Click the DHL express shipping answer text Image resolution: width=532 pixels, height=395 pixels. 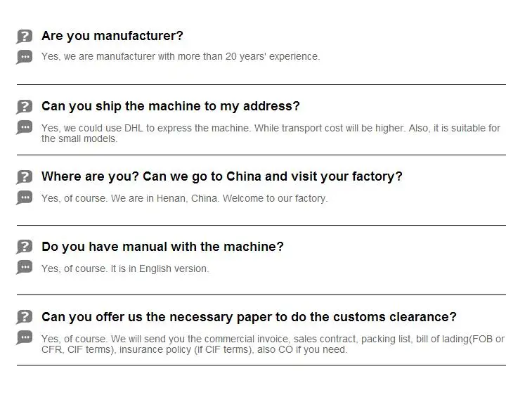point(271,133)
